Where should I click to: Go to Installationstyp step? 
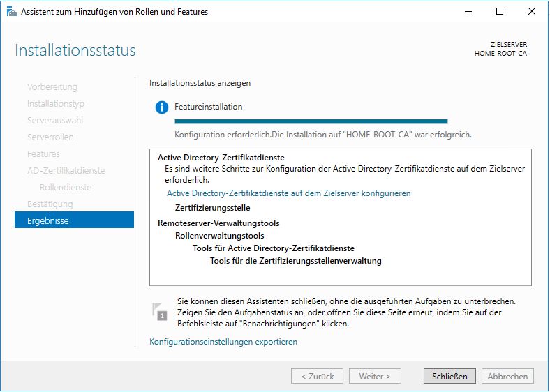56,104
